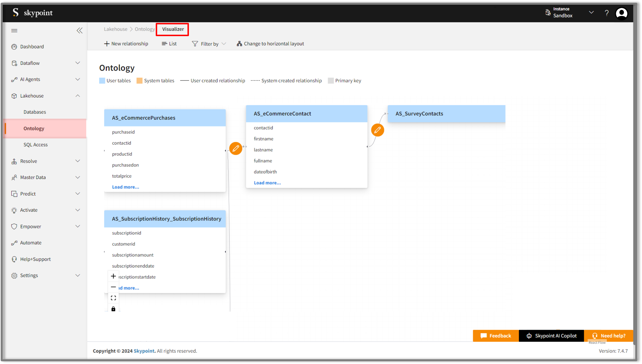
Task: Open the help question mark icon
Action: (x=607, y=13)
